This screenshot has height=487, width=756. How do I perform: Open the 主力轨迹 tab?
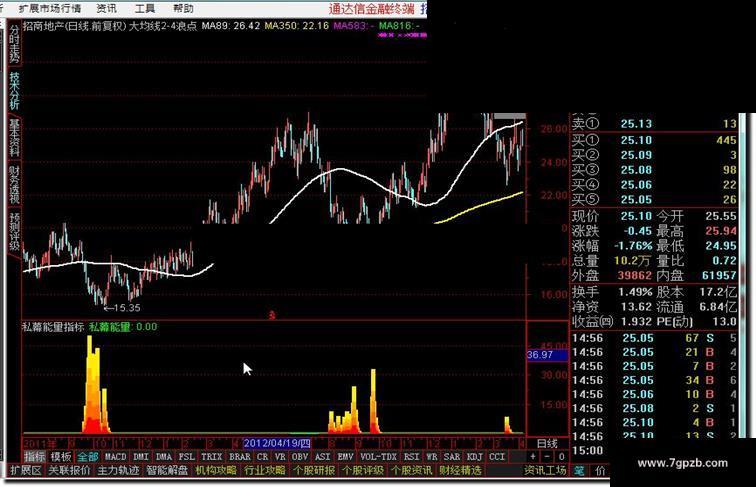point(118,470)
